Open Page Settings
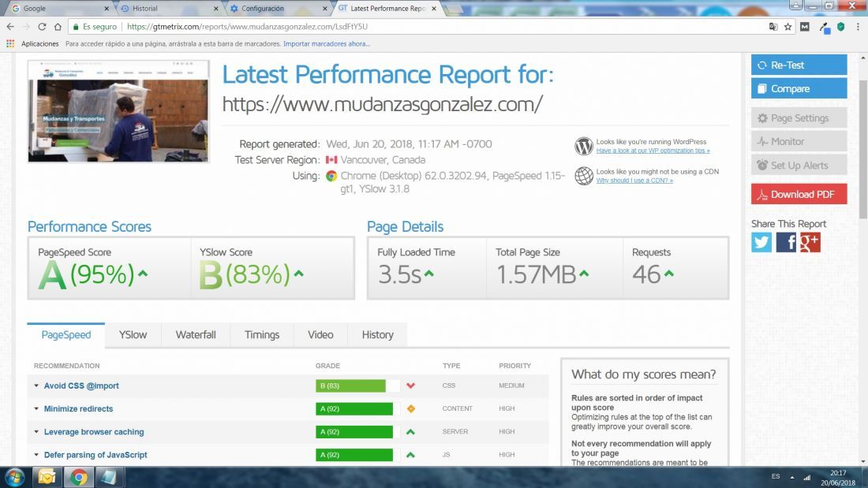This screenshot has width=868, height=488. pyautogui.click(x=799, y=117)
